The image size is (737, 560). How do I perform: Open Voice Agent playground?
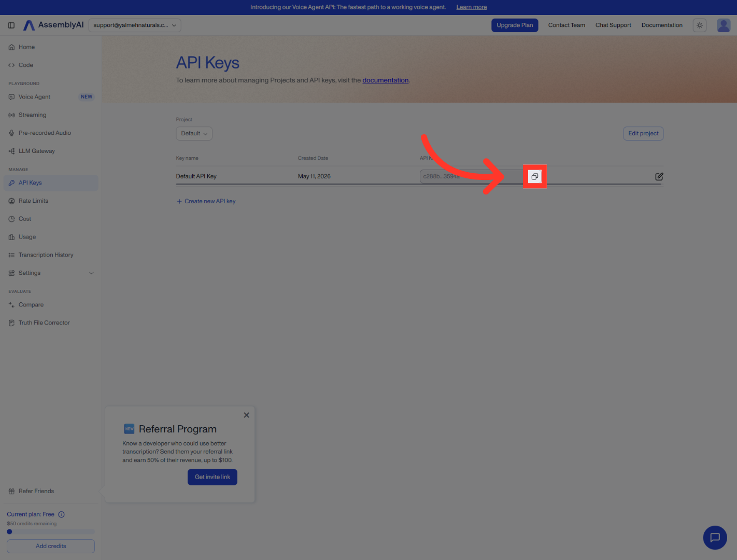point(51,97)
